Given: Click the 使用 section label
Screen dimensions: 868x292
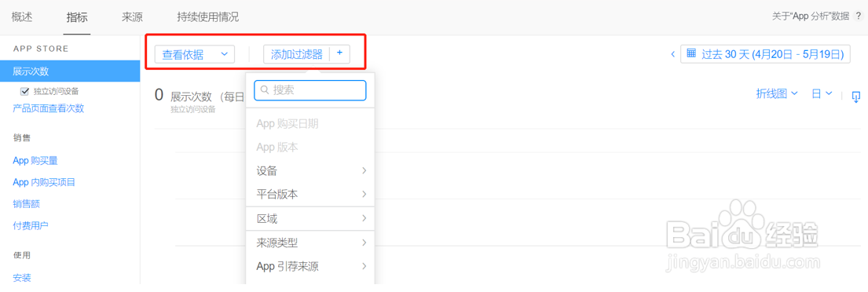Looking at the screenshot, I should click(22, 255).
